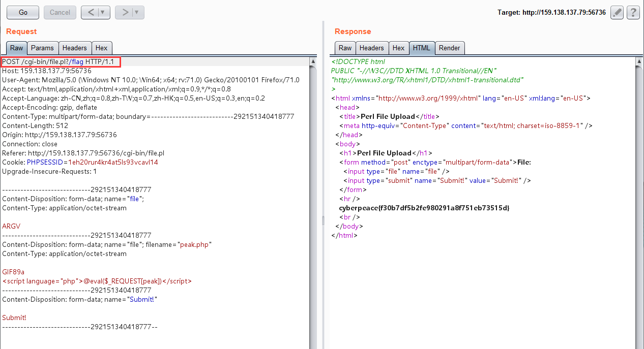The image size is (644, 349).
Task: Click the script language php payload line
Action: [97, 281]
